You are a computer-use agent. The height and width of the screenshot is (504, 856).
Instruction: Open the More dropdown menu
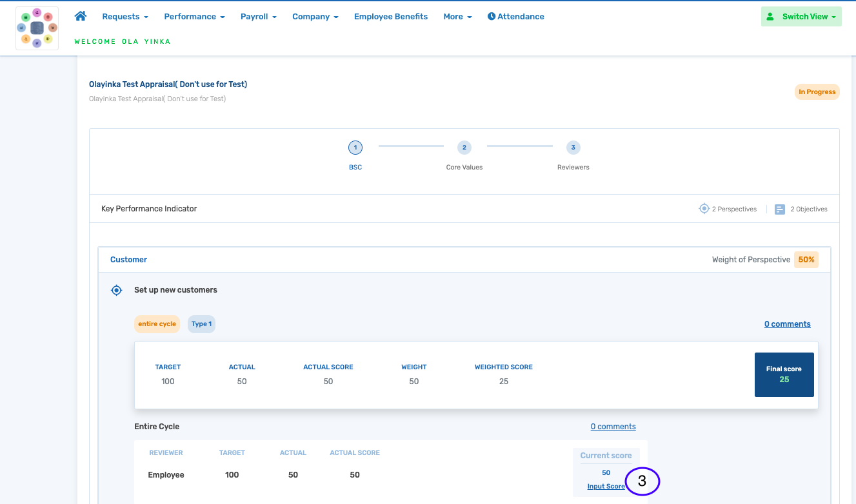[x=457, y=17]
